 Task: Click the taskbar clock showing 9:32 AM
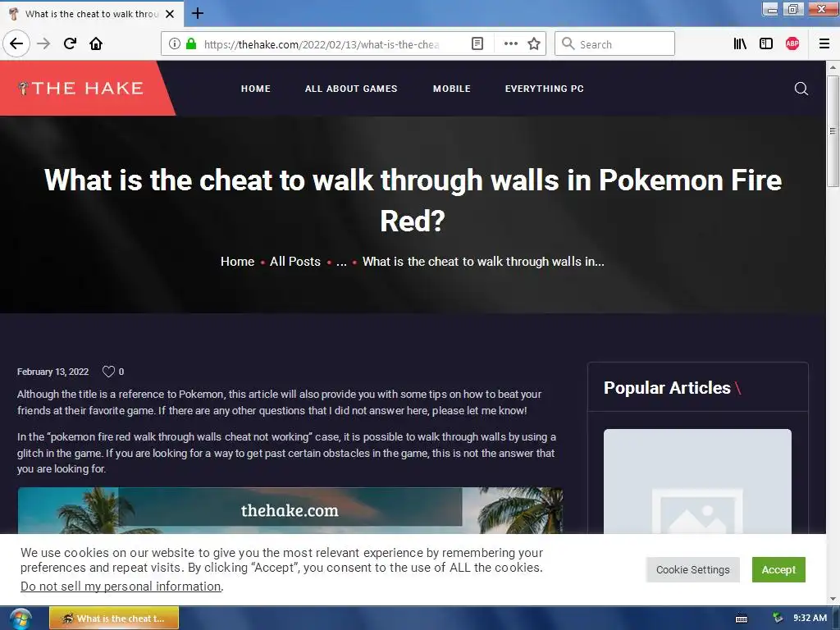click(810, 618)
